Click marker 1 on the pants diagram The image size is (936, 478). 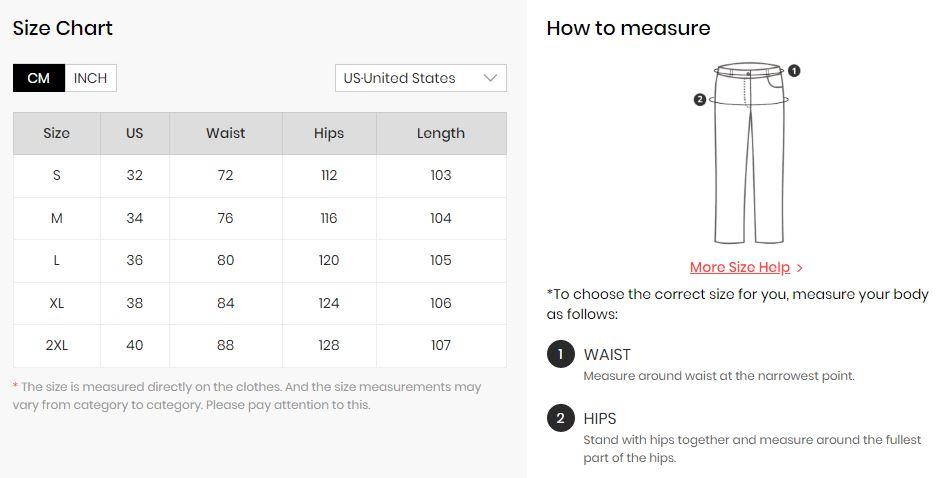tap(794, 71)
